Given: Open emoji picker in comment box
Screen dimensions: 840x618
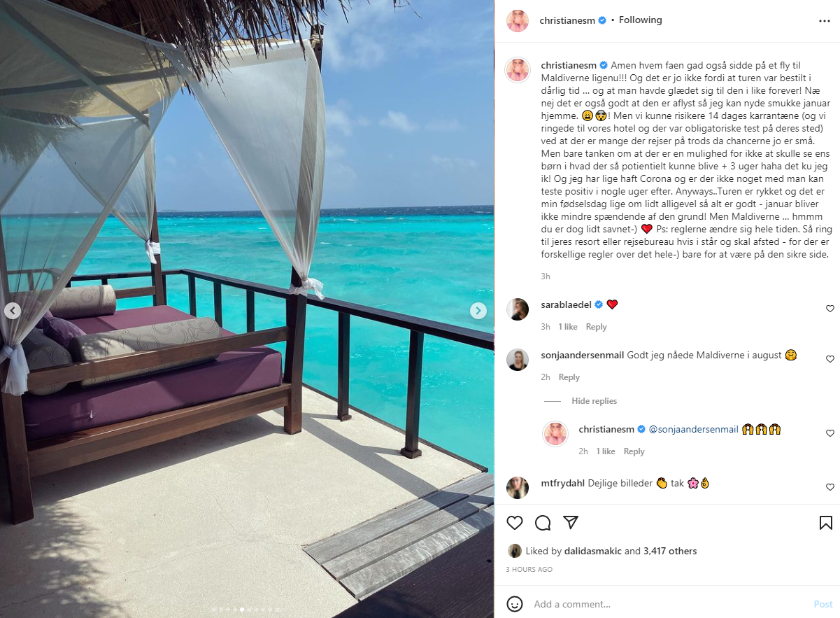Looking at the screenshot, I should point(515,604).
